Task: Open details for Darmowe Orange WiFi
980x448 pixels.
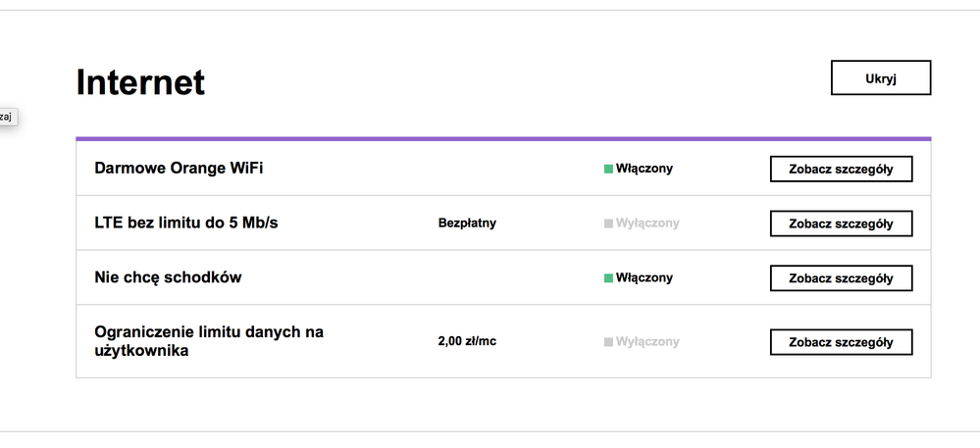Action: pyautogui.click(x=841, y=169)
